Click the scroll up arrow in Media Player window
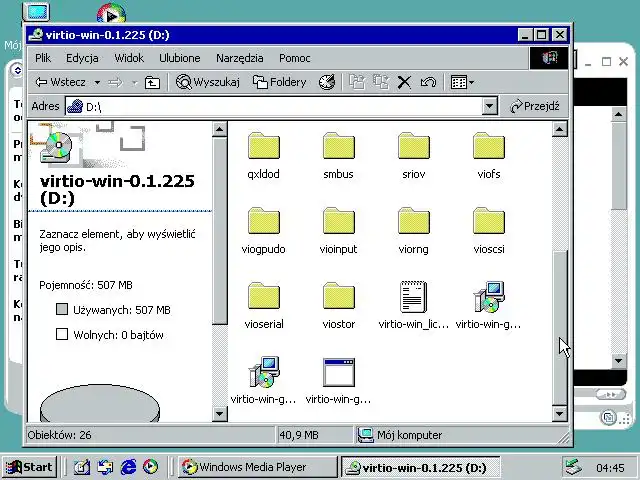This screenshot has height=480, width=640. click(x=619, y=114)
